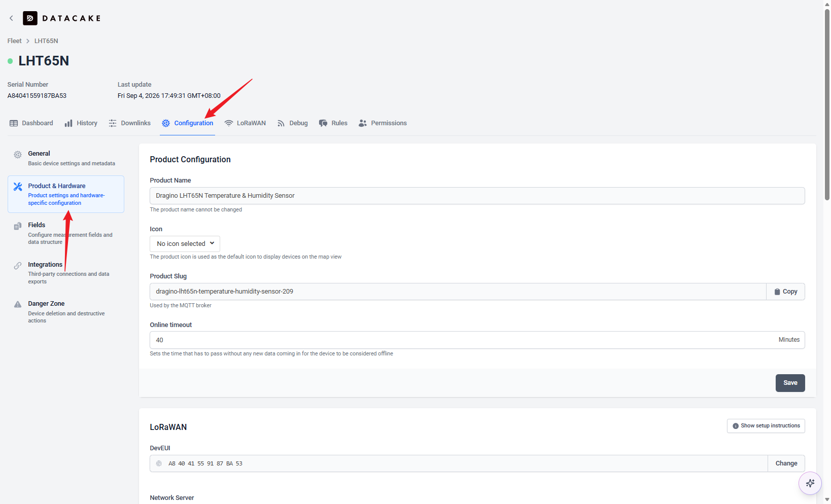Open the Danger Zone section
Viewport: 831px width, 504px height.
(66, 312)
